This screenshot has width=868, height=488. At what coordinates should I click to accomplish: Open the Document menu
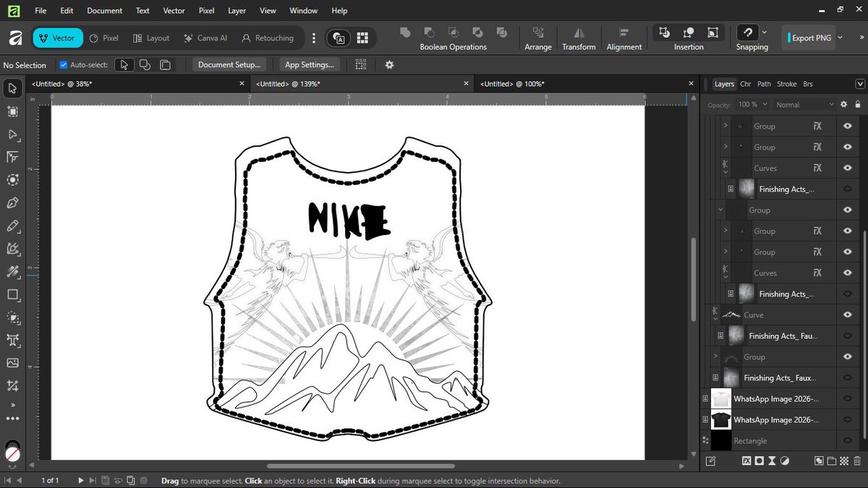click(x=103, y=11)
